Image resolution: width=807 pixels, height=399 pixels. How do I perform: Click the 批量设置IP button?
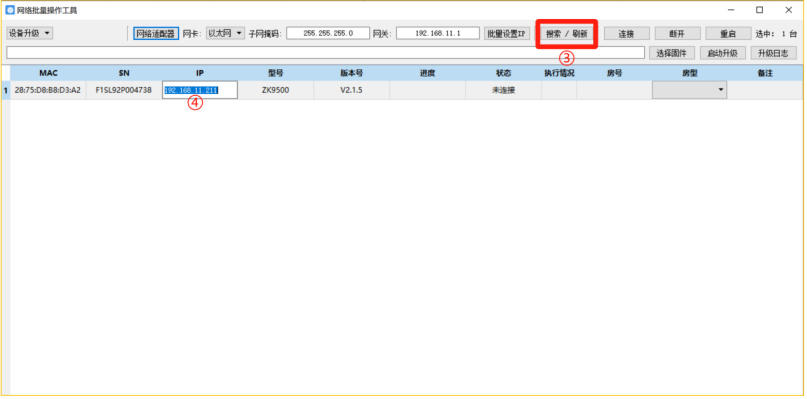pyautogui.click(x=507, y=33)
